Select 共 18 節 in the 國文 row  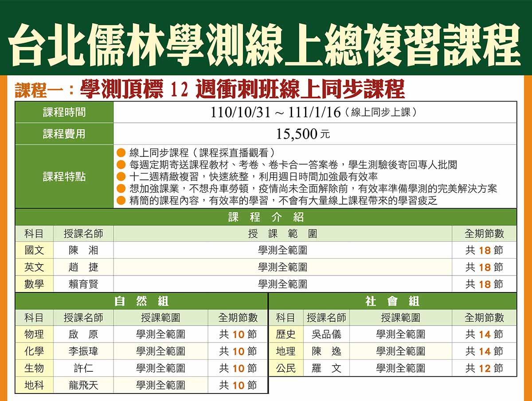[x=485, y=250]
